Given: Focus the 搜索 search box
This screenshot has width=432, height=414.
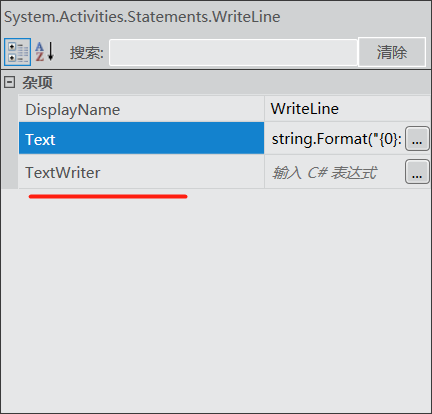Looking at the screenshot, I should pyautogui.click(x=233, y=52).
